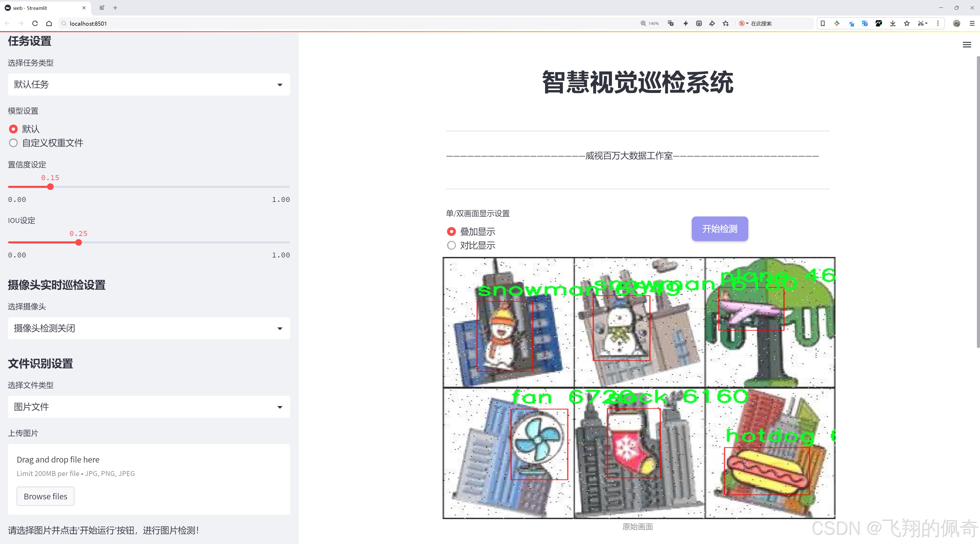980x544 pixels.
Task: Open the 默认任务 task type dropdown
Action: [148, 84]
